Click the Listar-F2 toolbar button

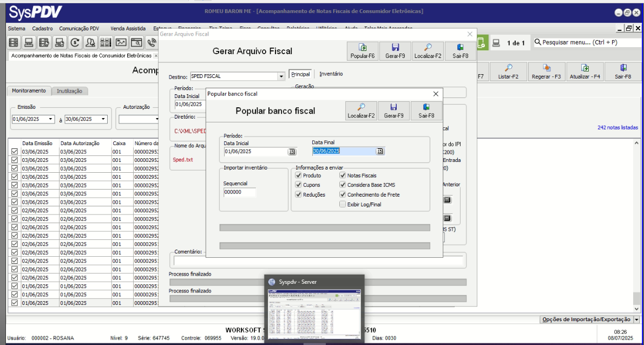point(508,72)
